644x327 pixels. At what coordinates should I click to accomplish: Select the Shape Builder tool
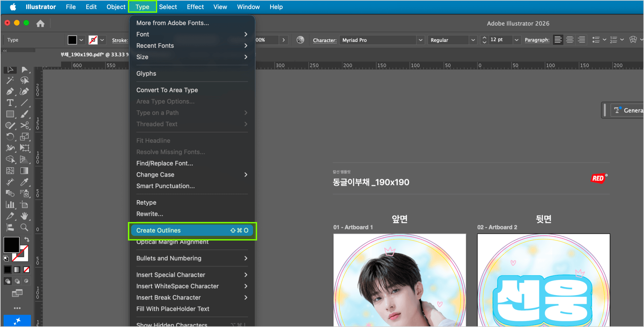click(10, 159)
